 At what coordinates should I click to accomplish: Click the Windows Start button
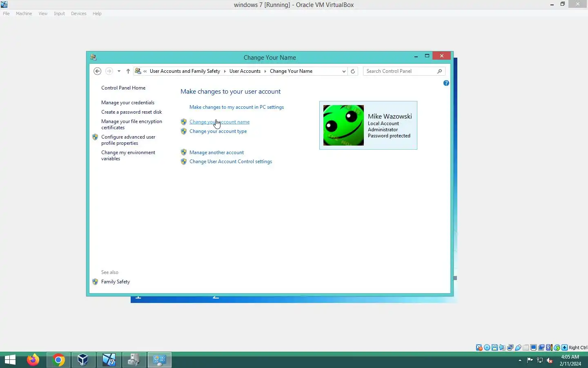click(x=10, y=360)
